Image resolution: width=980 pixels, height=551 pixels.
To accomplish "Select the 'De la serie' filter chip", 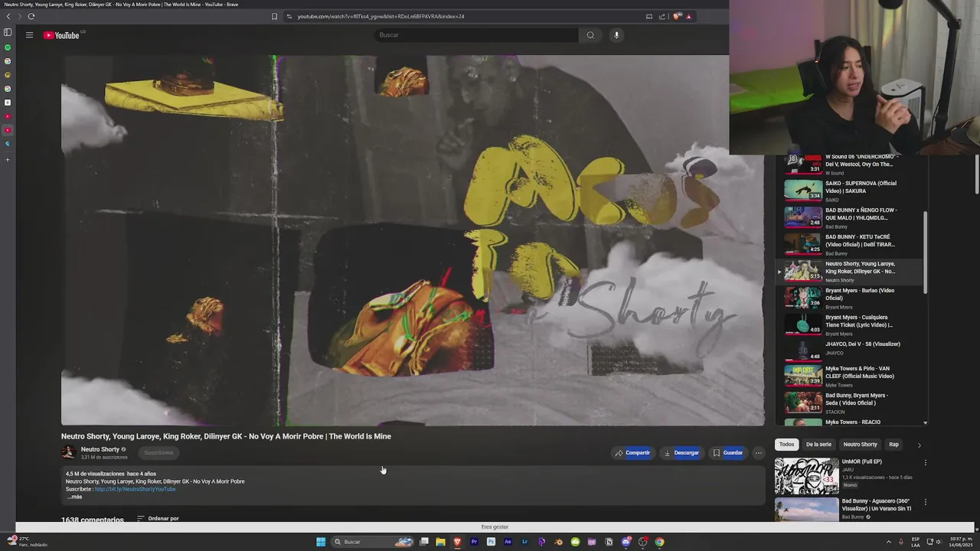I will [x=818, y=445].
